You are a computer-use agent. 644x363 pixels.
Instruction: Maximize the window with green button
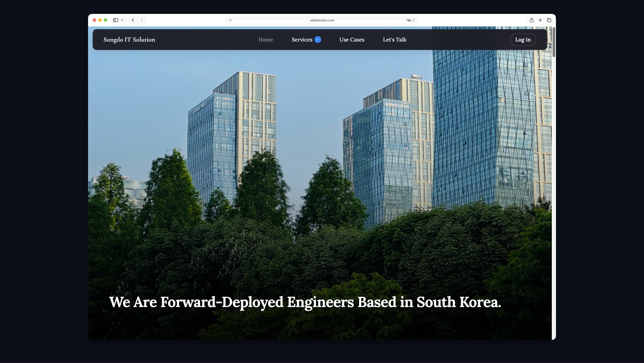(x=105, y=20)
